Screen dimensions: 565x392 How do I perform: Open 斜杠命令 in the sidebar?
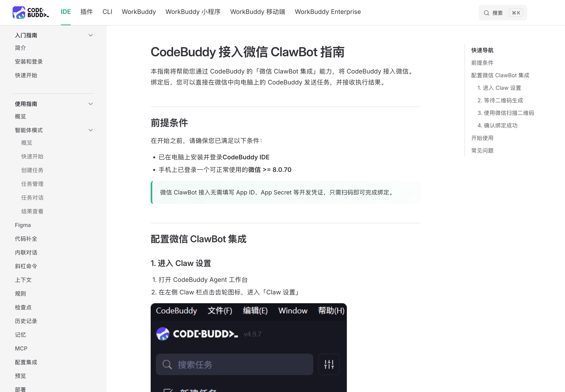[26, 266]
